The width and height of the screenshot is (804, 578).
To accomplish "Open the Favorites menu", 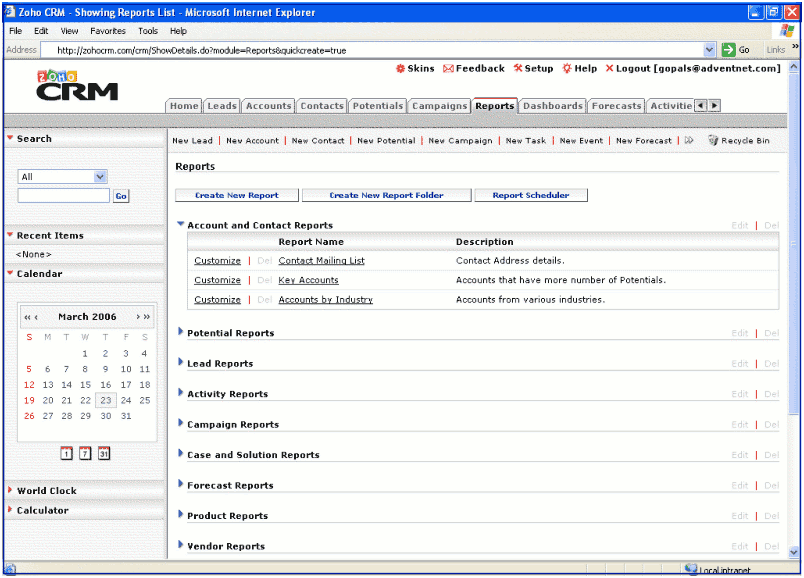I will (x=108, y=31).
